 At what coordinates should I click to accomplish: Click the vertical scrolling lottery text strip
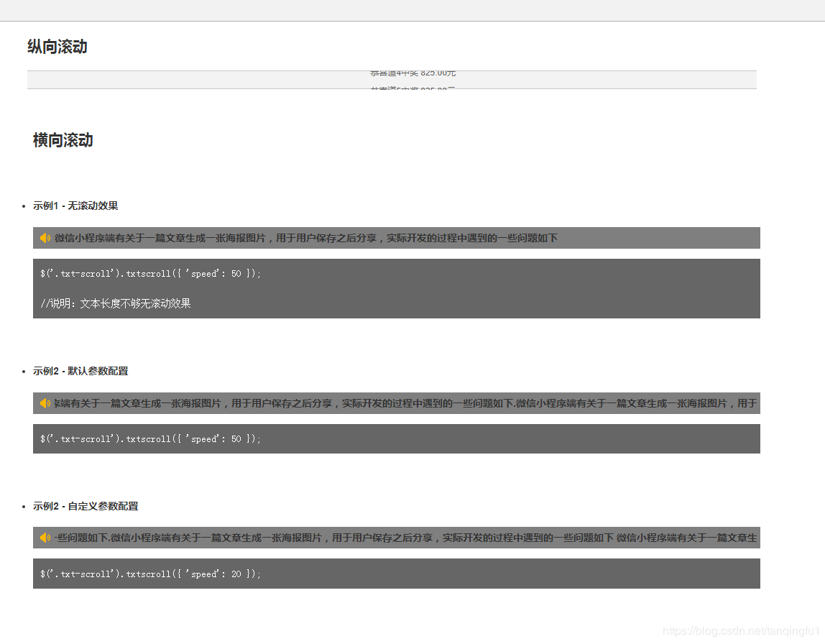392,80
